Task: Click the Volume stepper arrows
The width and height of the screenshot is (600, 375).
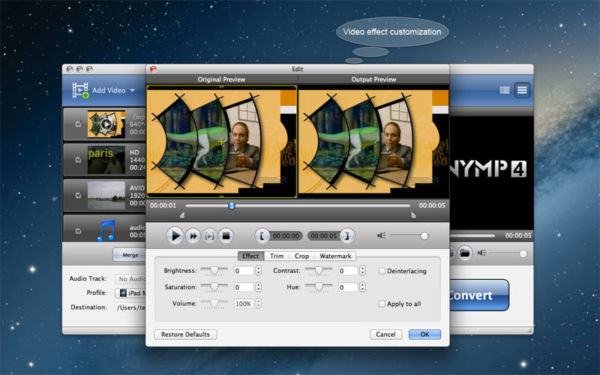Action: [x=258, y=303]
